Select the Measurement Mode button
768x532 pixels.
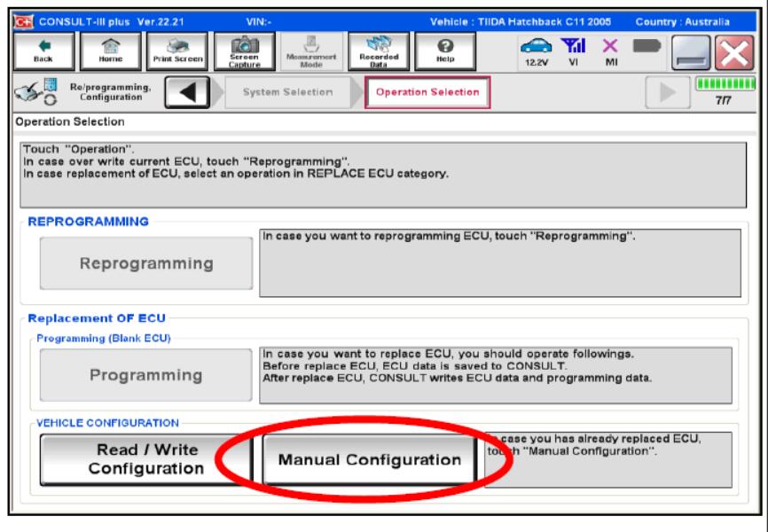(311, 51)
